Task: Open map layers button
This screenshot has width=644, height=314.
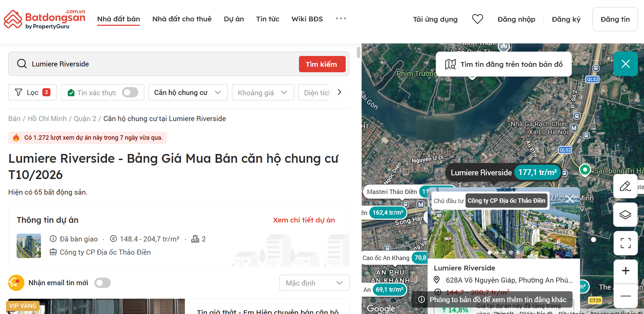Action: [x=625, y=215]
